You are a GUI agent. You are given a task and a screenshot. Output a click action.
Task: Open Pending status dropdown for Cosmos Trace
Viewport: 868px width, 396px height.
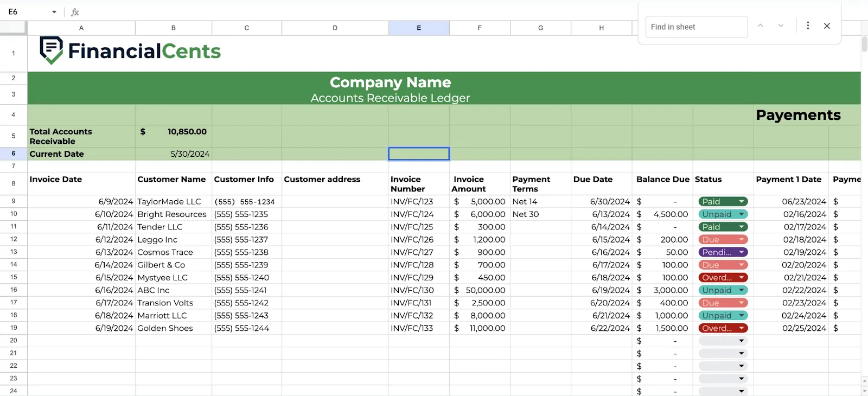click(x=741, y=252)
